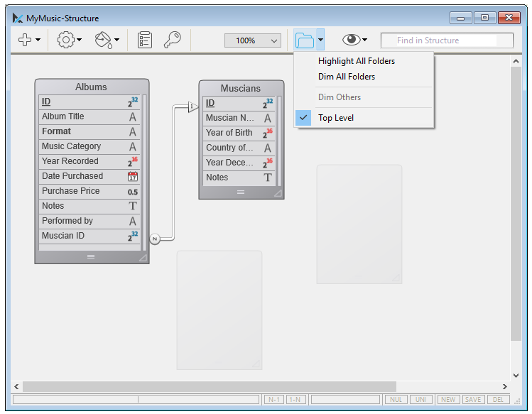Viewport: 532px width, 414px height.
Task: Expand the arrow next to the plus icon
Action: click(x=38, y=40)
